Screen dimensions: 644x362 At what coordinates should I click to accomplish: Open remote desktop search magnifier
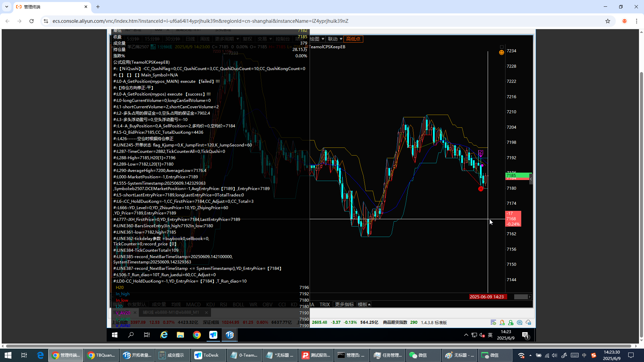(x=131, y=335)
